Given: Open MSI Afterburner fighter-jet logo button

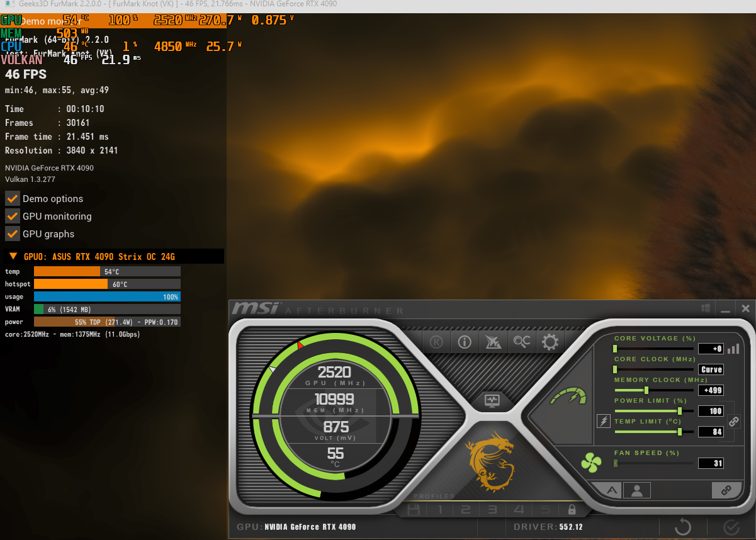Looking at the screenshot, I should [493, 342].
